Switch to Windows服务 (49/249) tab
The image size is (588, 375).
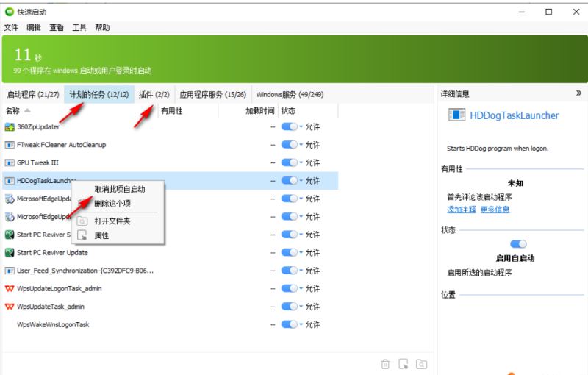point(290,95)
